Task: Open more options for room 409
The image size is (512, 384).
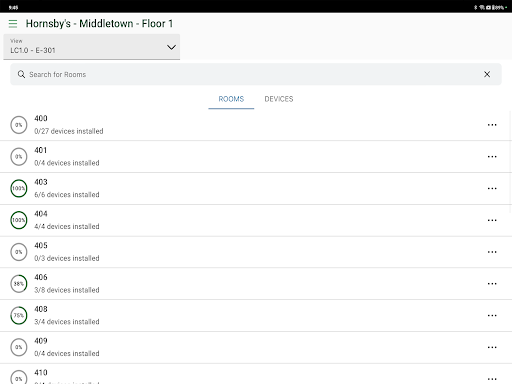Action: tap(492, 347)
